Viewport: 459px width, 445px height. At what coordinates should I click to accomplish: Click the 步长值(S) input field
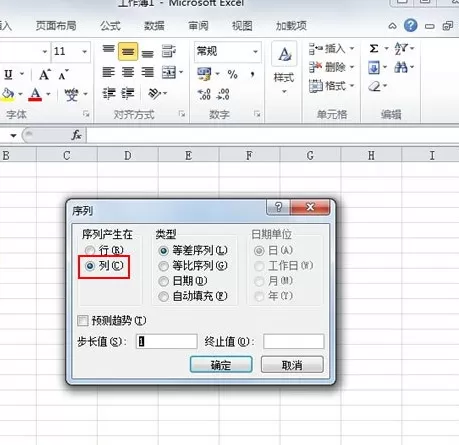167,341
